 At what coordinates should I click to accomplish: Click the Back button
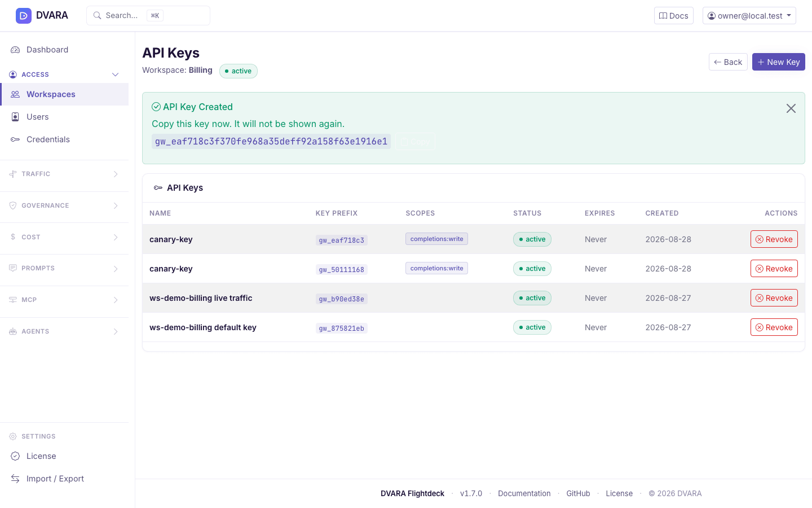point(728,62)
